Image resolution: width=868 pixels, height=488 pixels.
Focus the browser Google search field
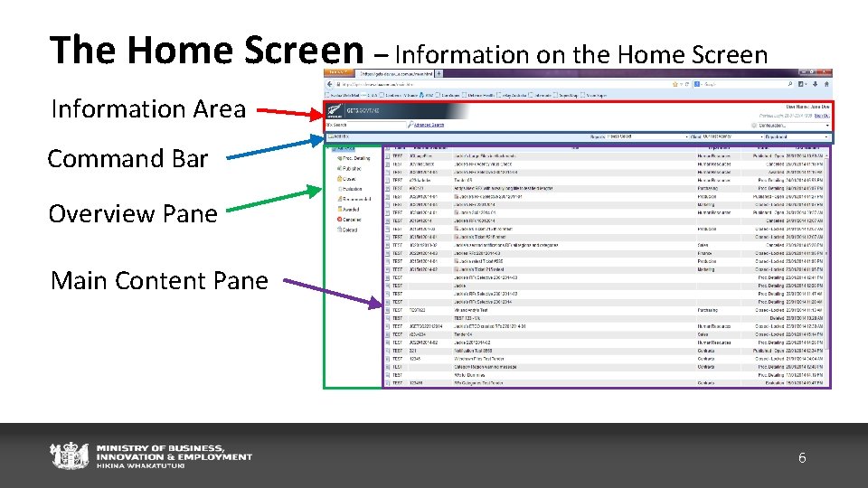744,84
